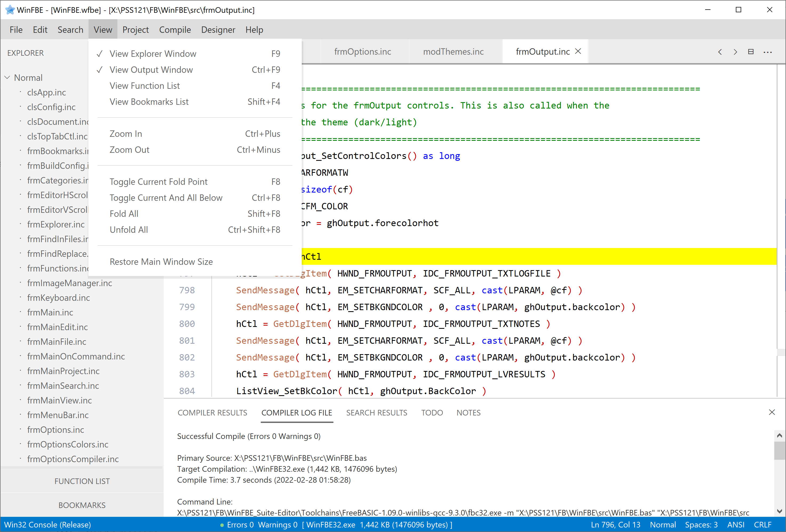
Task: Click the split editor icon
Action: tap(751, 52)
